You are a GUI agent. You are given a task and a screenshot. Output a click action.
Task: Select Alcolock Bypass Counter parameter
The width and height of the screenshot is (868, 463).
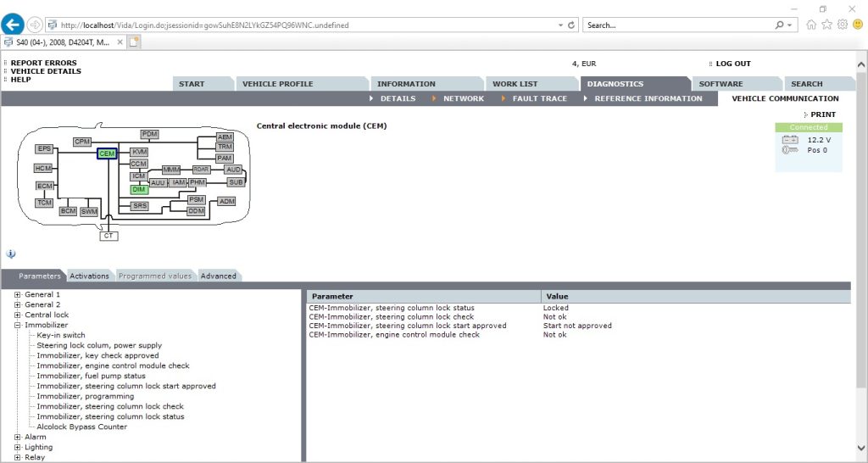(82, 427)
